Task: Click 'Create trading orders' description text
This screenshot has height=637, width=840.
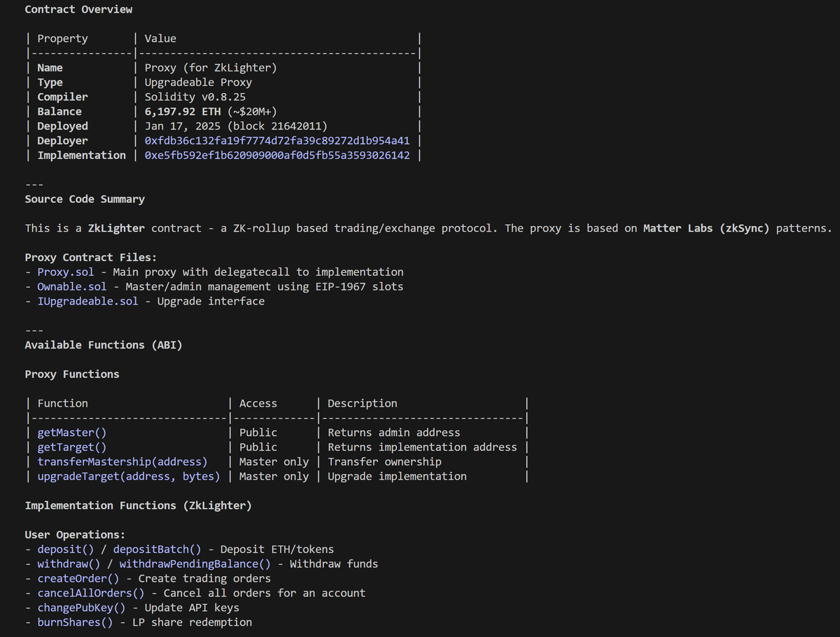Action: coord(204,578)
